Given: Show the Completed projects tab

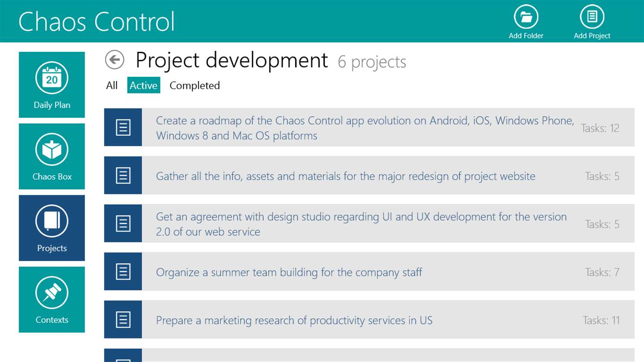Looking at the screenshot, I should [x=195, y=85].
